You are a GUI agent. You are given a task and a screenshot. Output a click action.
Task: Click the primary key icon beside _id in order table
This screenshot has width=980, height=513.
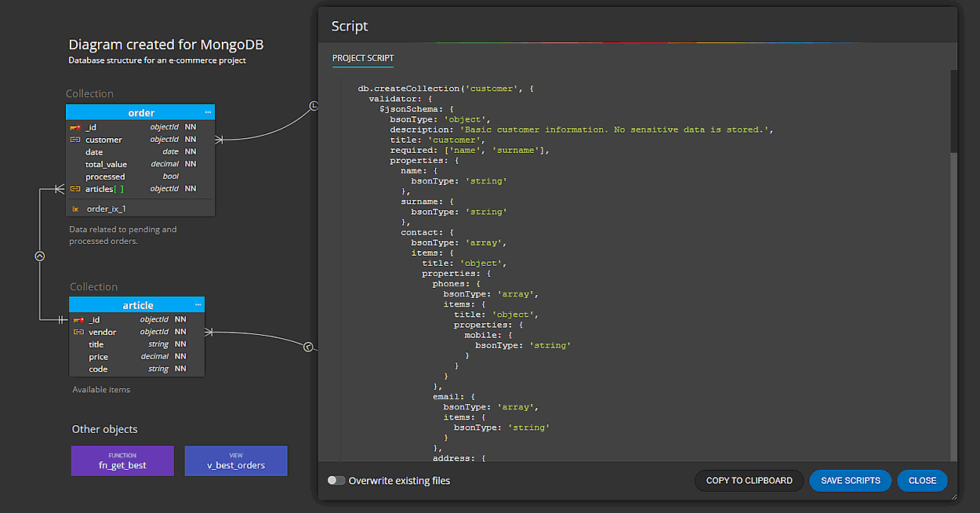point(76,126)
